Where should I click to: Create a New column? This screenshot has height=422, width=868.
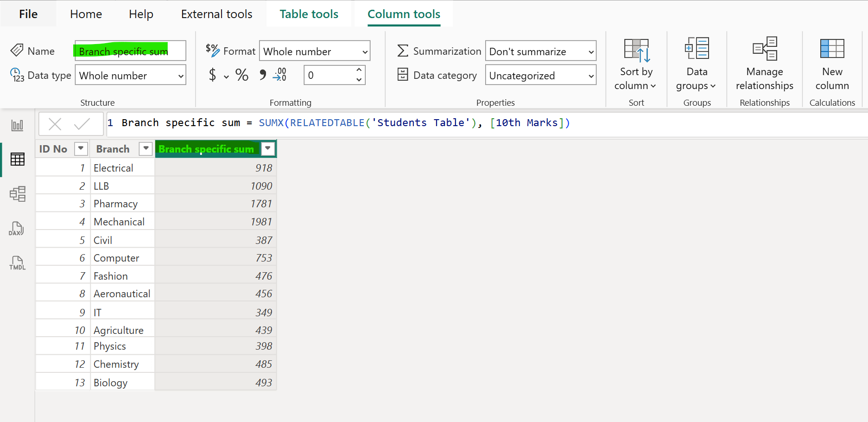[x=831, y=65]
